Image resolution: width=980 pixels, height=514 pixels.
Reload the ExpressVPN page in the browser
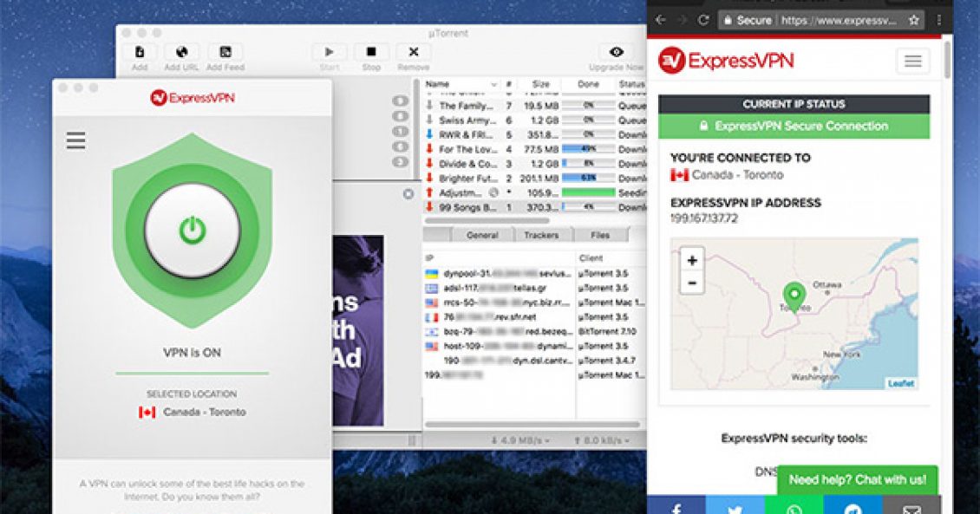tap(703, 20)
